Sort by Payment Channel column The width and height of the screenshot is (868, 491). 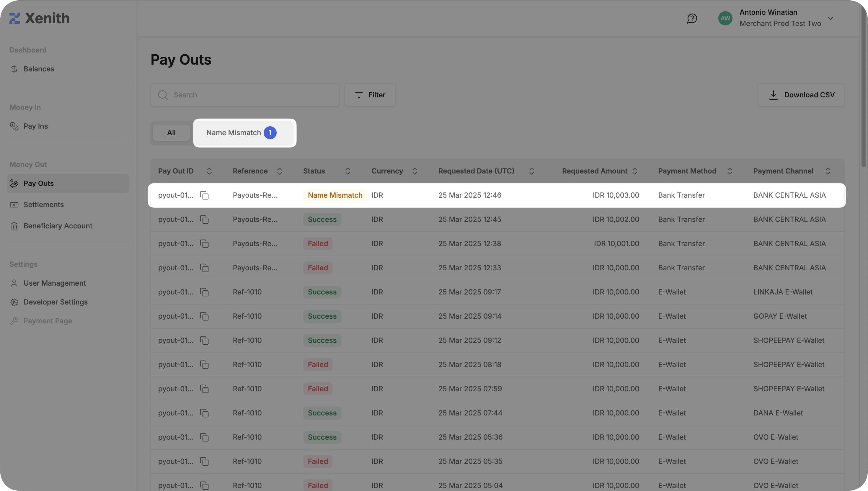(x=828, y=171)
